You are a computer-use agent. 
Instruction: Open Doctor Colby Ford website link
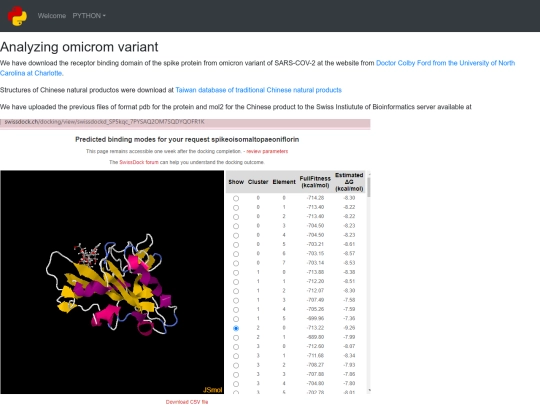(257, 68)
